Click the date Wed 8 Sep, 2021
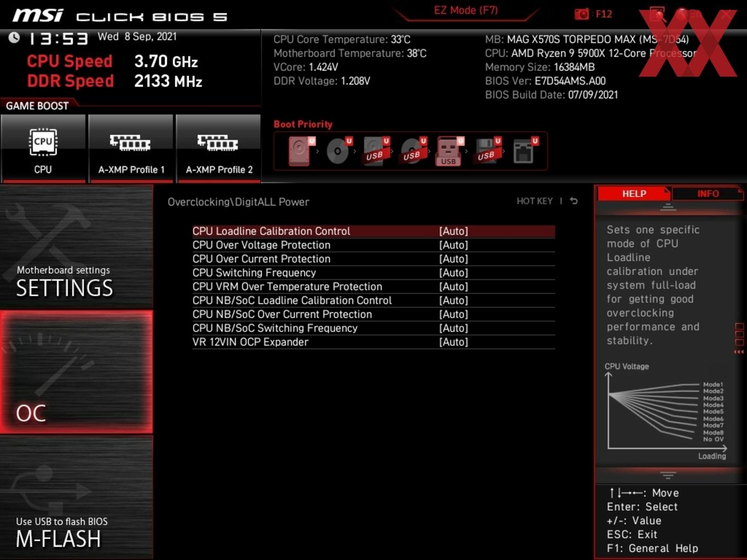The height and width of the screenshot is (560, 747). 137,37
